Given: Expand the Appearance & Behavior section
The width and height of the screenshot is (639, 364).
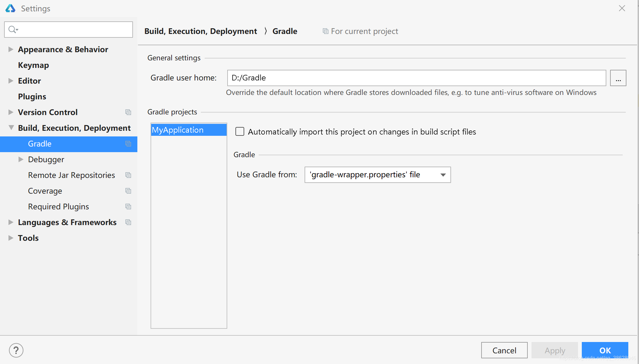Looking at the screenshot, I should pos(11,49).
